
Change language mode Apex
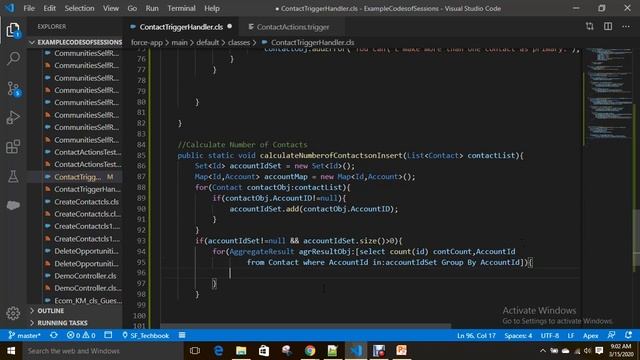tap(590, 336)
